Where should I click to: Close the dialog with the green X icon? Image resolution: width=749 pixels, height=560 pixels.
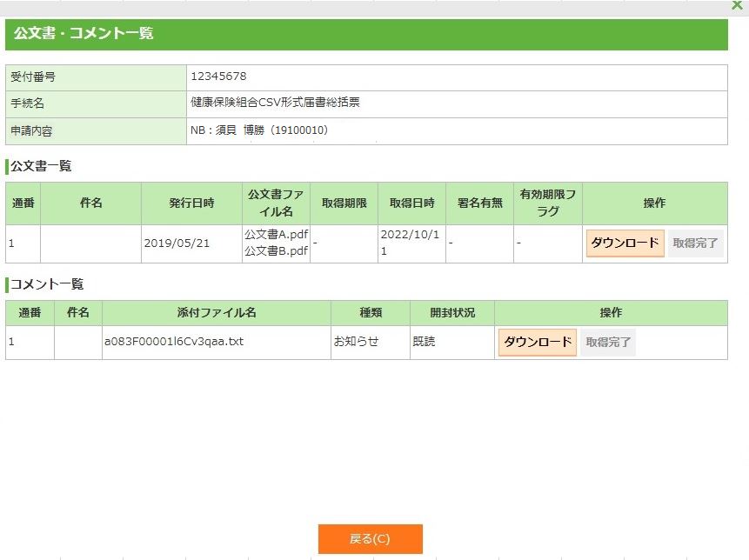click(x=738, y=5)
